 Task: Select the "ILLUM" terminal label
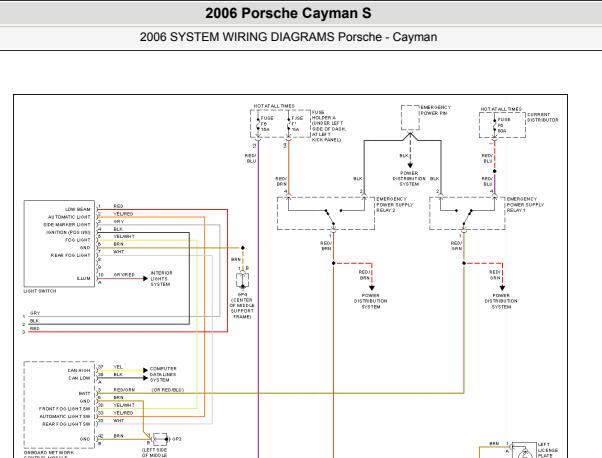coord(84,278)
